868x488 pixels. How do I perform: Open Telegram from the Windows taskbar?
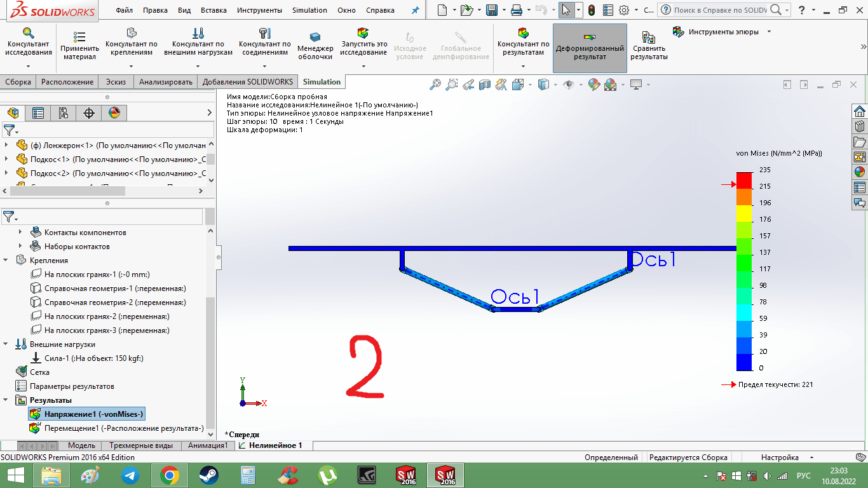(x=130, y=475)
